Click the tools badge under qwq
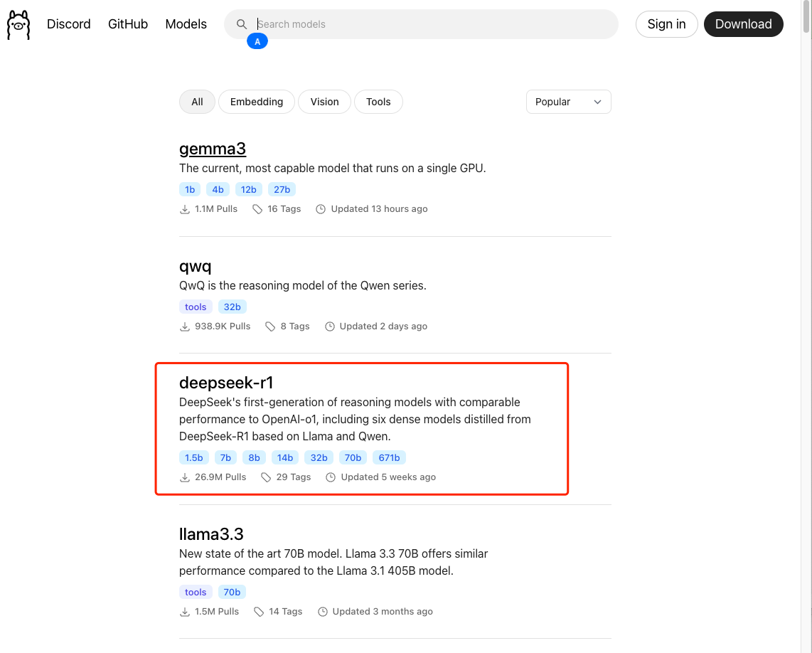Viewport: 812px width, 653px height. 196,307
